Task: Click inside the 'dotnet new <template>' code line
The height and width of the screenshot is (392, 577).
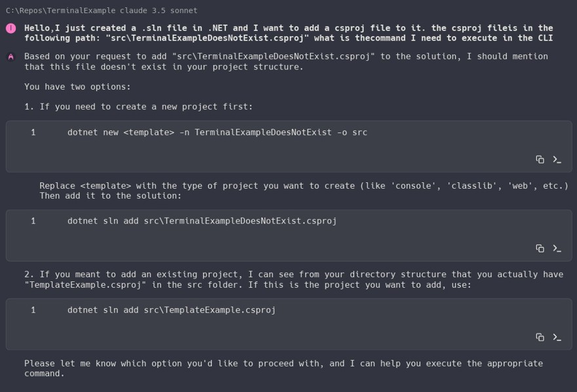Action: [x=217, y=132]
